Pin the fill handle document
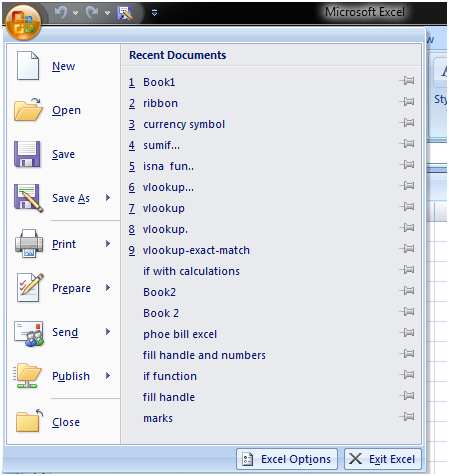 [x=407, y=396]
